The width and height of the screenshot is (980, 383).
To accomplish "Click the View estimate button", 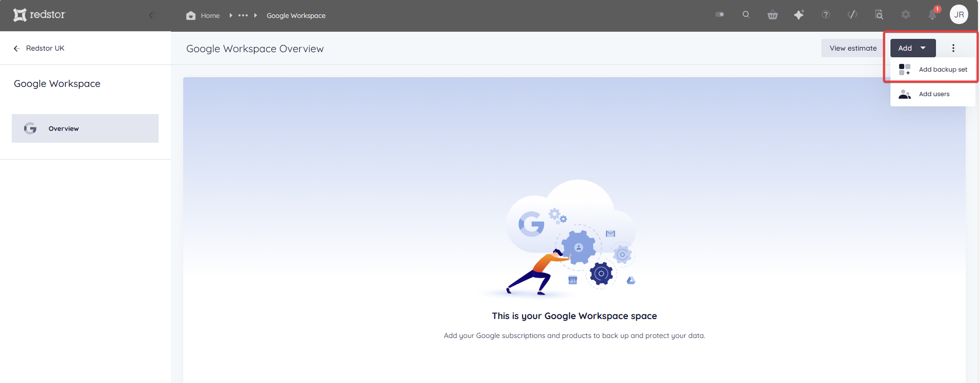I will pos(853,48).
